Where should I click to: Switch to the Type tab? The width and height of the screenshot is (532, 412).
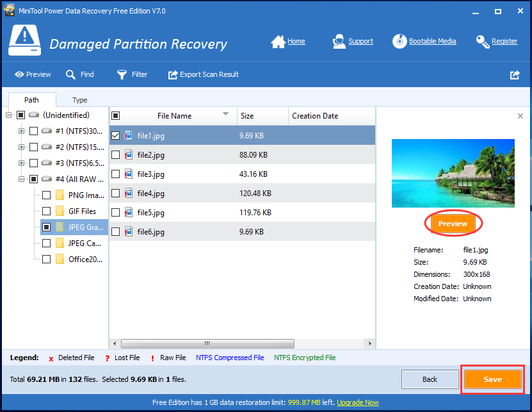pyautogui.click(x=80, y=100)
